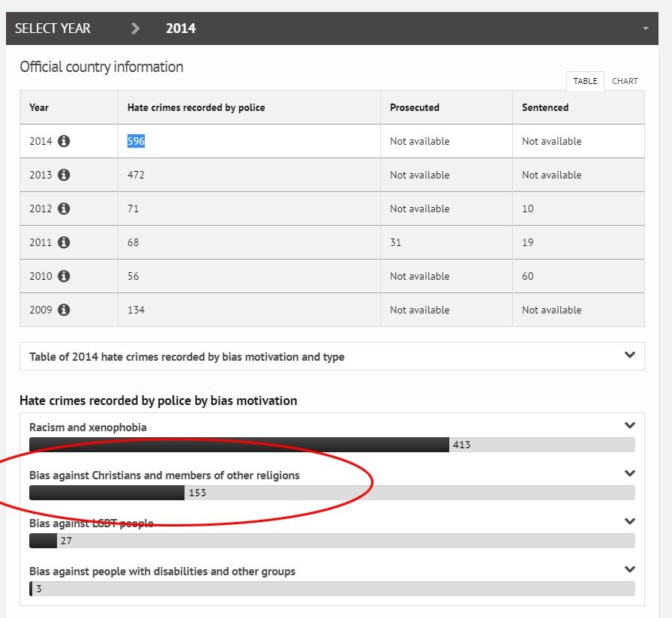Image resolution: width=672 pixels, height=618 pixels.
Task: Click the highlighted 596 value
Action: pos(136,141)
